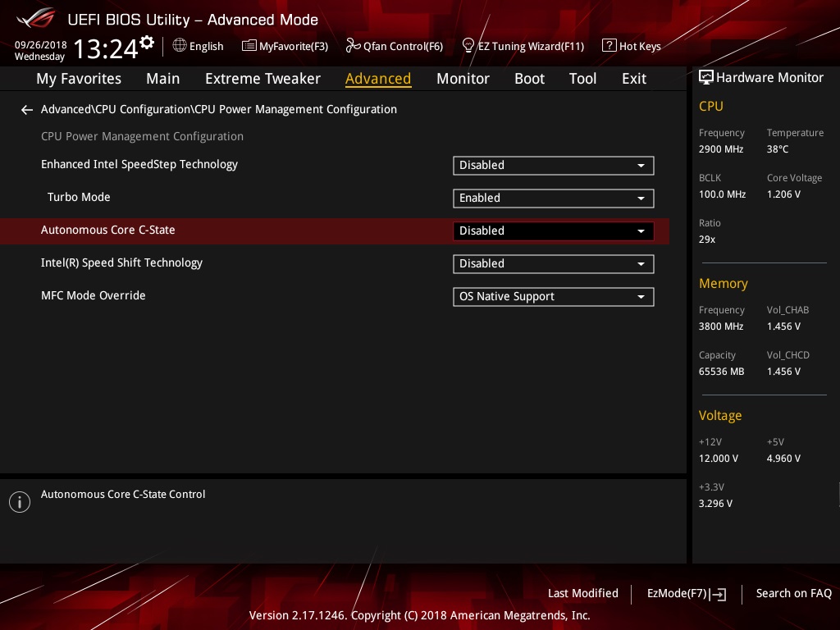Click CPU Power Management Configuration heading
Screen dimensions: 840x630
(x=142, y=137)
